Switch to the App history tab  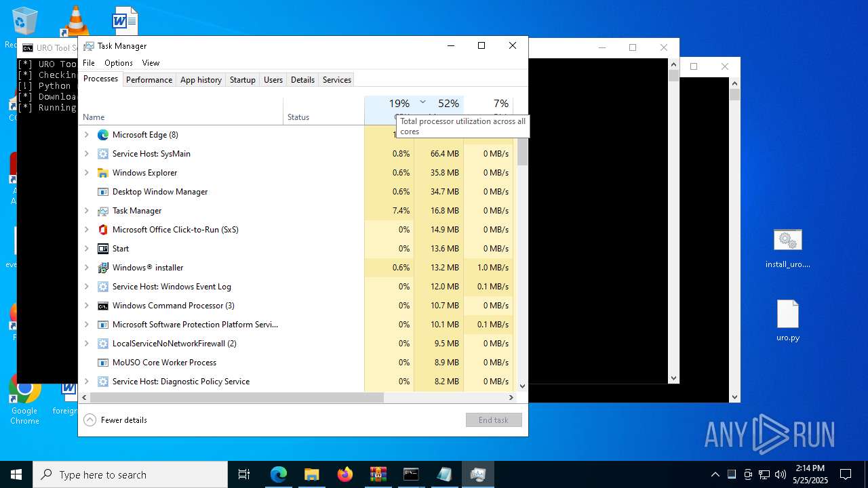coord(201,80)
